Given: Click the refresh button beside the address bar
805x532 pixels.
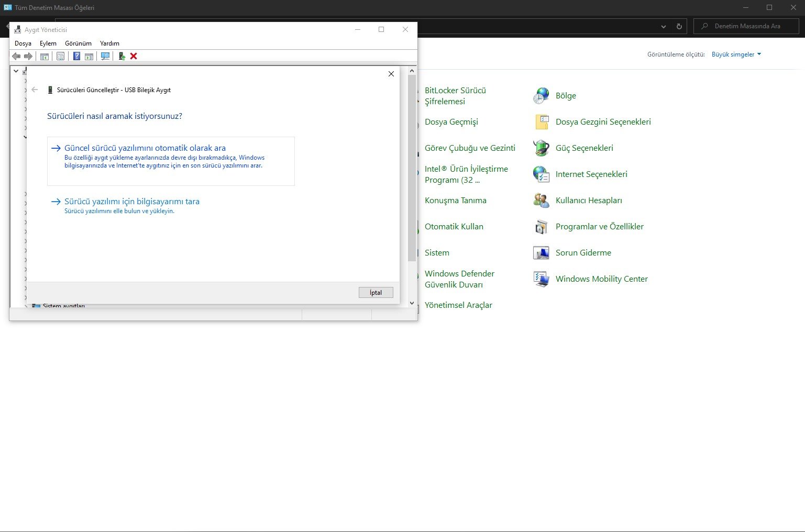Looking at the screenshot, I should pyautogui.click(x=679, y=26).
